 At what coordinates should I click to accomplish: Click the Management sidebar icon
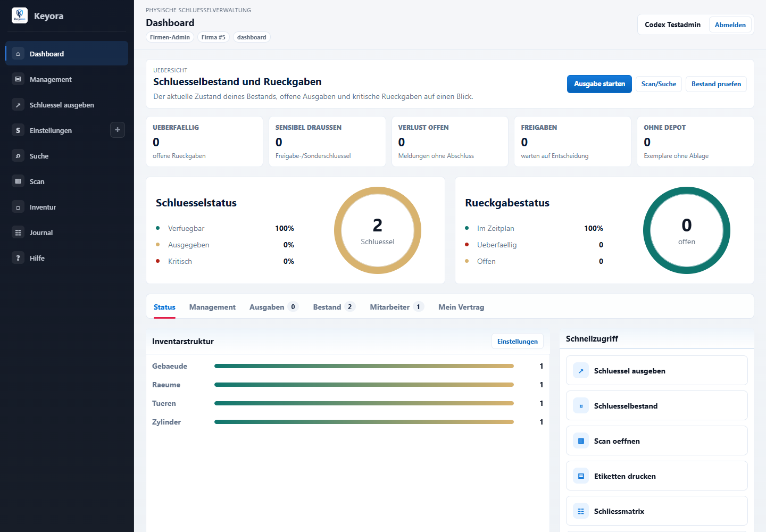click(18, 79)
